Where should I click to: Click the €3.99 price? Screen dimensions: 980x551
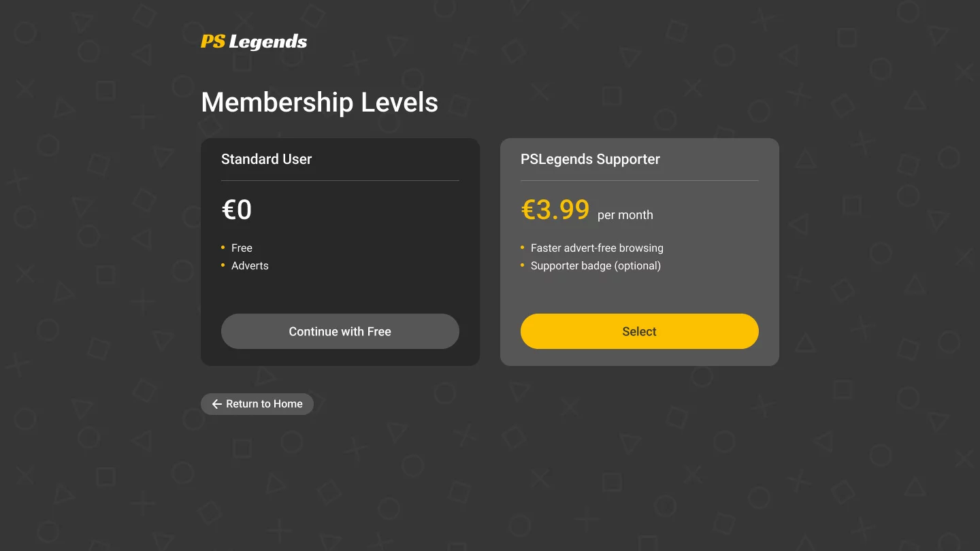click(555, 210)
